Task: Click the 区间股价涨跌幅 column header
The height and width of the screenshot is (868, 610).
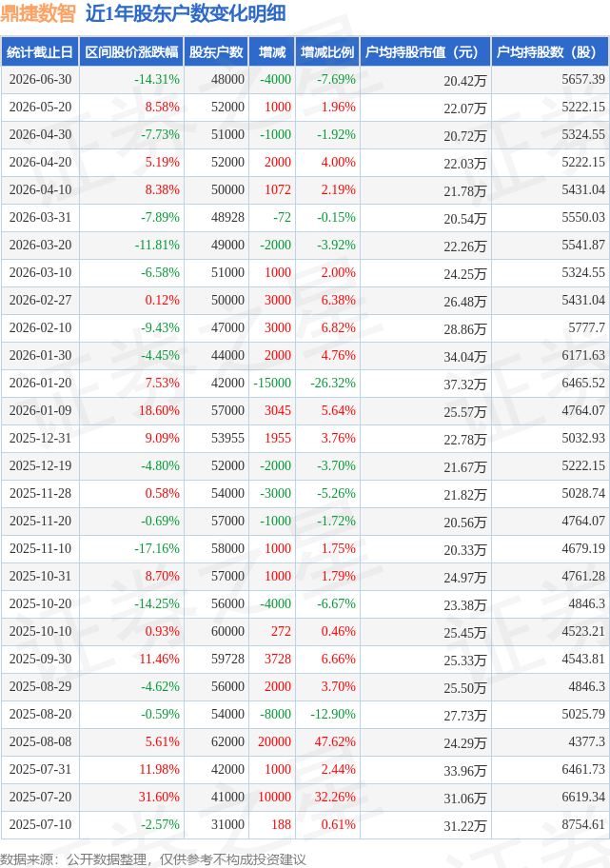Action: [x=131, y=52]
